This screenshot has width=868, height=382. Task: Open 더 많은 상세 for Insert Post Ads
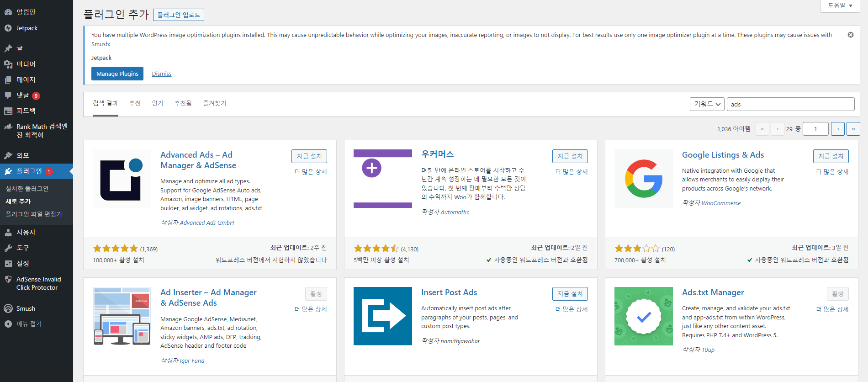[x=572, y=309]
